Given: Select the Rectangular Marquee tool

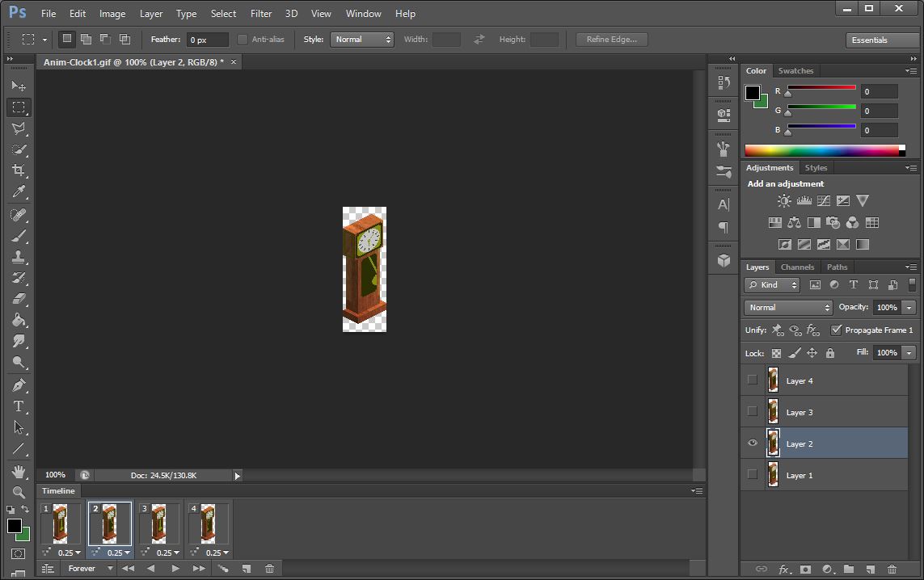Looking at the screenshot, I should coord(19,107).
